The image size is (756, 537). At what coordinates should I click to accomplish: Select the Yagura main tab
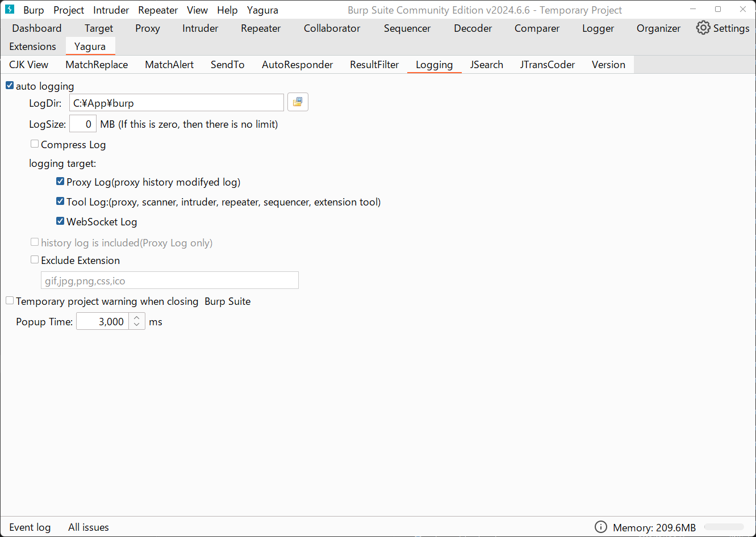pyautogui.click(x=90, y=47)
